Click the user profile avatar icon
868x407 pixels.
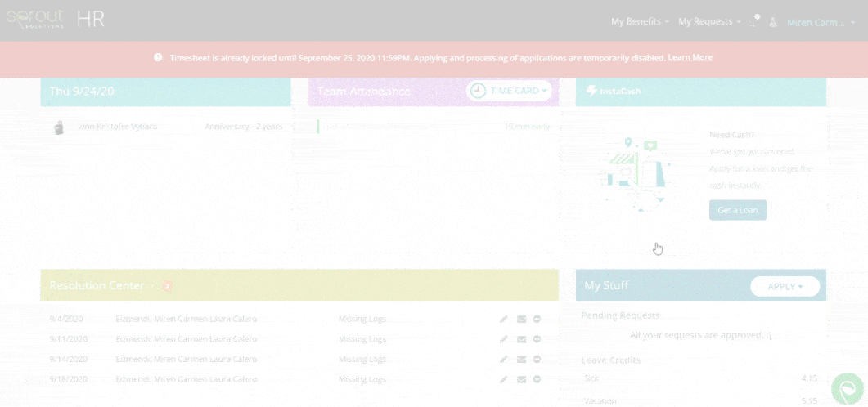773,22
